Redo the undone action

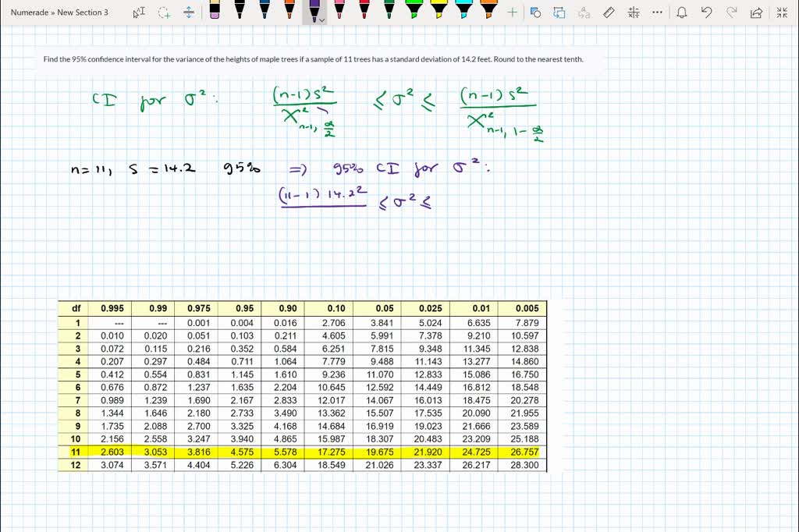point(732,12)
